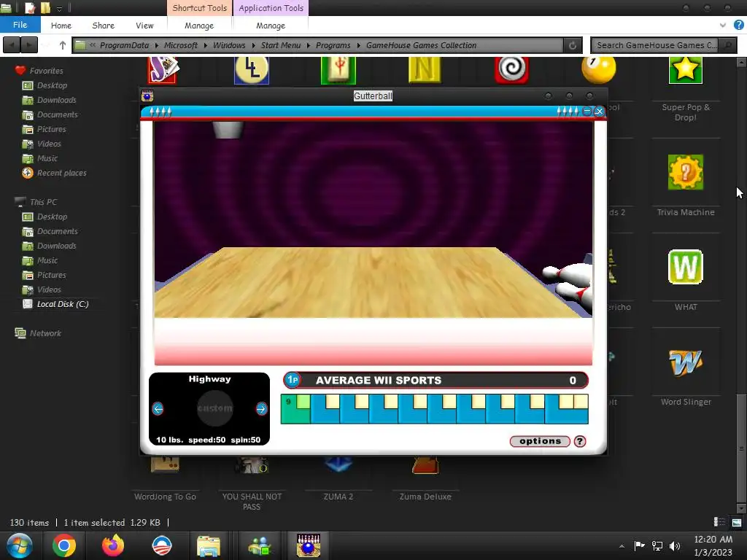
Task: Expand arrow after Start Menu in path
Action: (x=309, y=45)
